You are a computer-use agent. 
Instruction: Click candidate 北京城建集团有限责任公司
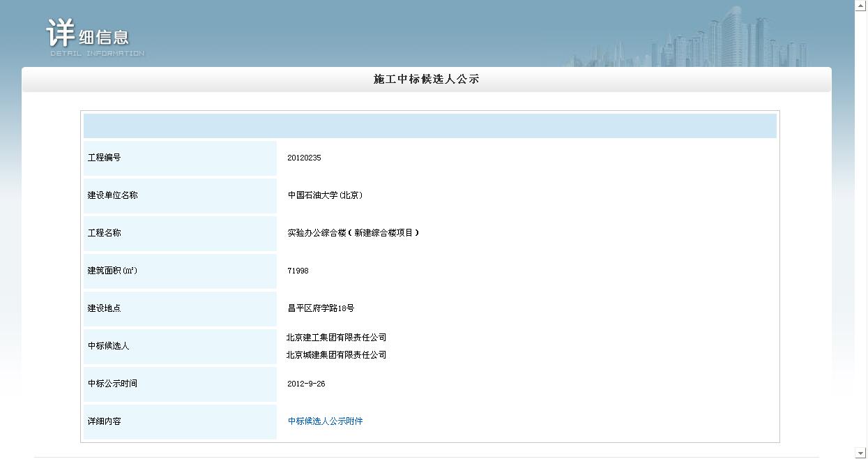coord(336,355)
